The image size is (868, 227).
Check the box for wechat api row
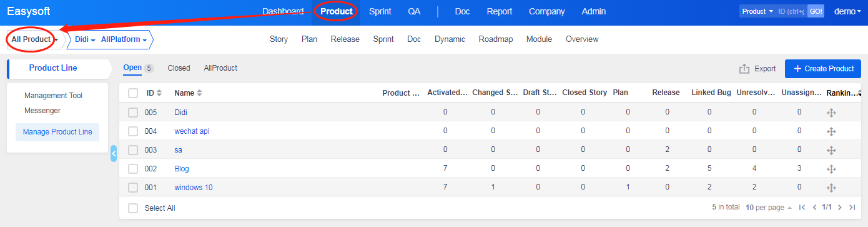133,131
